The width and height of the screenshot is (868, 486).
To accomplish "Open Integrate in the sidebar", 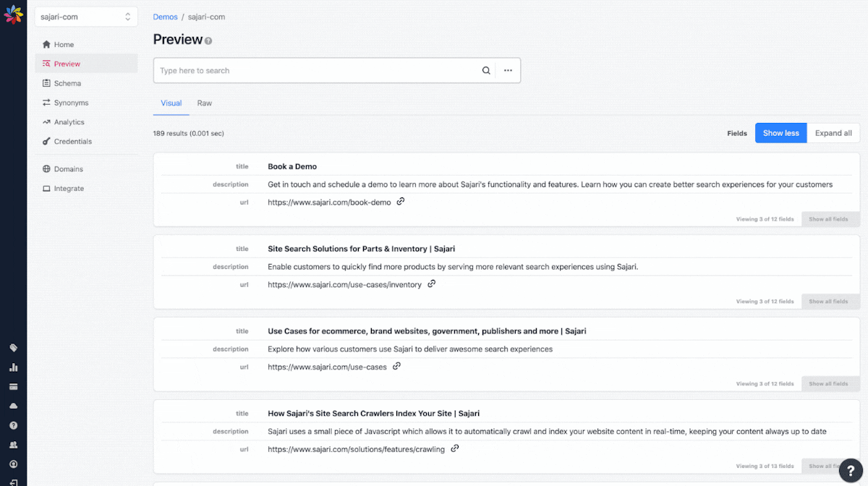I will tap(86, 189).
